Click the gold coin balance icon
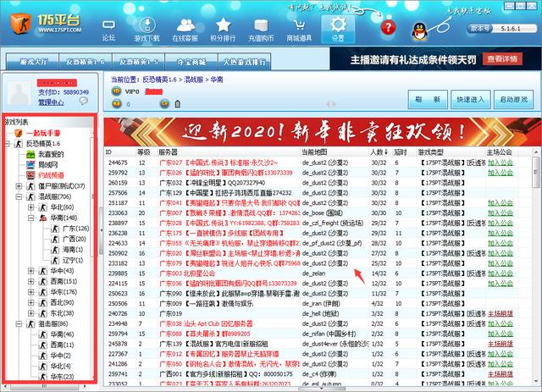Viewport: 542px width, 392px height. pyautogui.click(x=117, y=103)
